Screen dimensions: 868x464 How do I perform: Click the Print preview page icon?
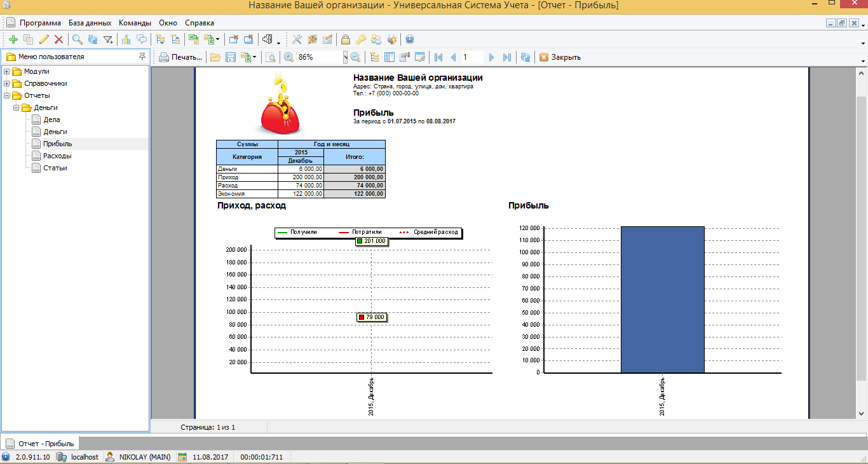point(271,57)
